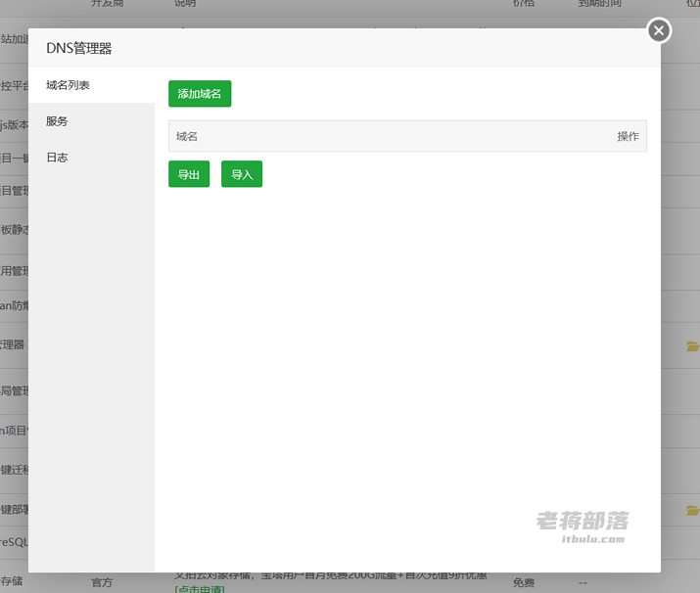
Task: Click the green 导出 button
Action: [189, 174]
